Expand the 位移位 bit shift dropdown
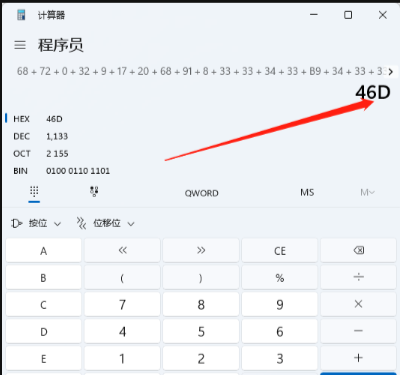 coord(105,223)
